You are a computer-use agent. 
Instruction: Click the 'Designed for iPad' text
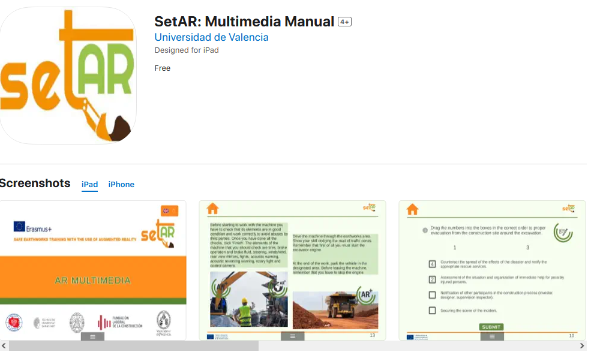[x=187, y=50]
